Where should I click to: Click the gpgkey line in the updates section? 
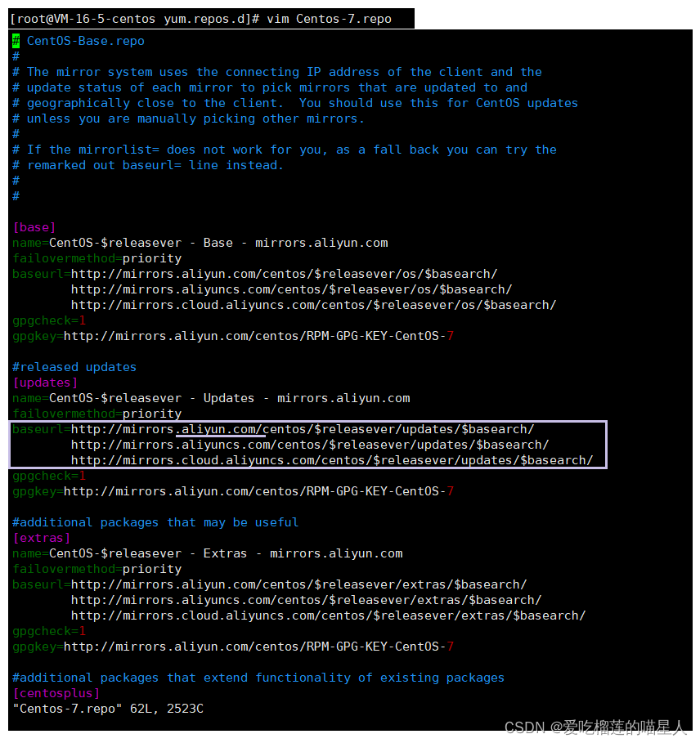(233, 492)
